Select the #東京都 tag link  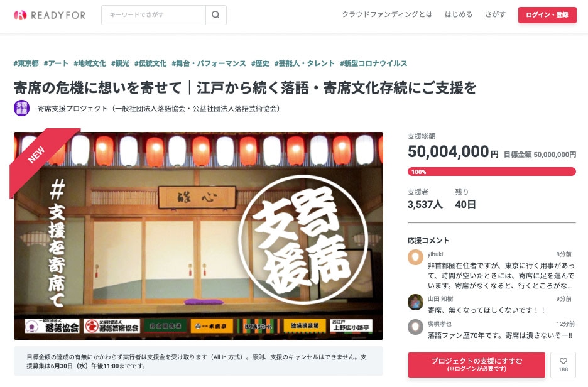pos(26,63)
